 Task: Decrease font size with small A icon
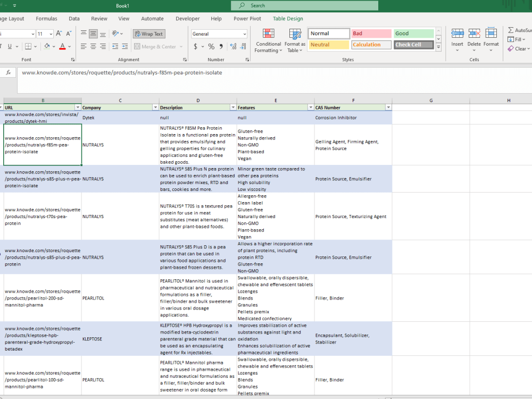(69, 34)
